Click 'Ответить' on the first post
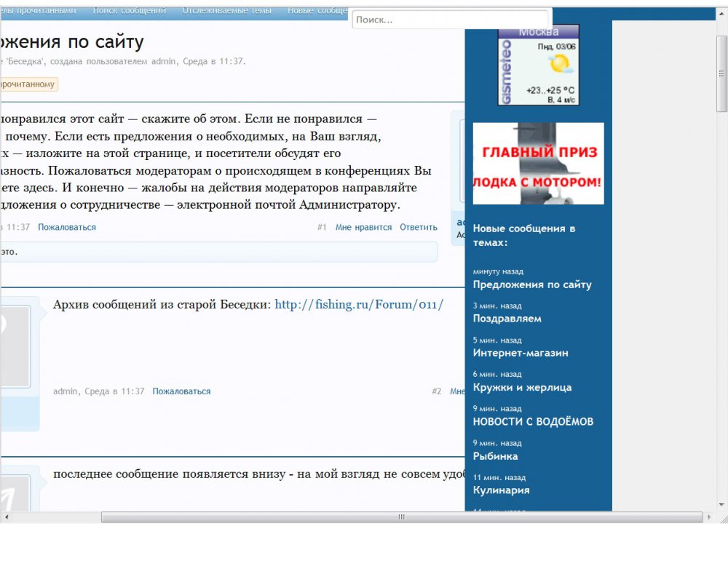This screenshot has width=728, height=566. pyautogui.click(x=419, y=228)
